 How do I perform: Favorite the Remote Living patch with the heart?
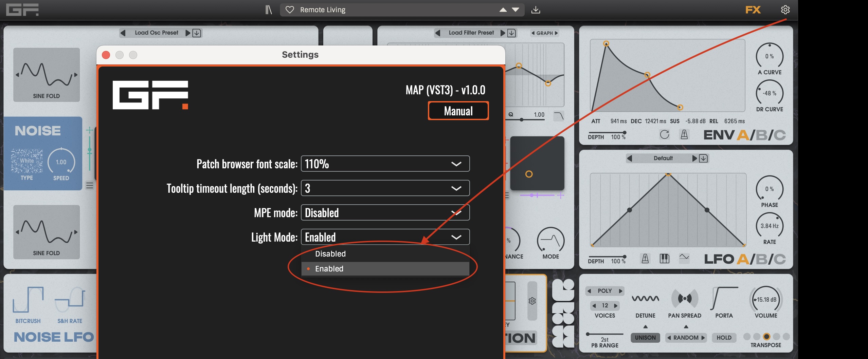290,10
